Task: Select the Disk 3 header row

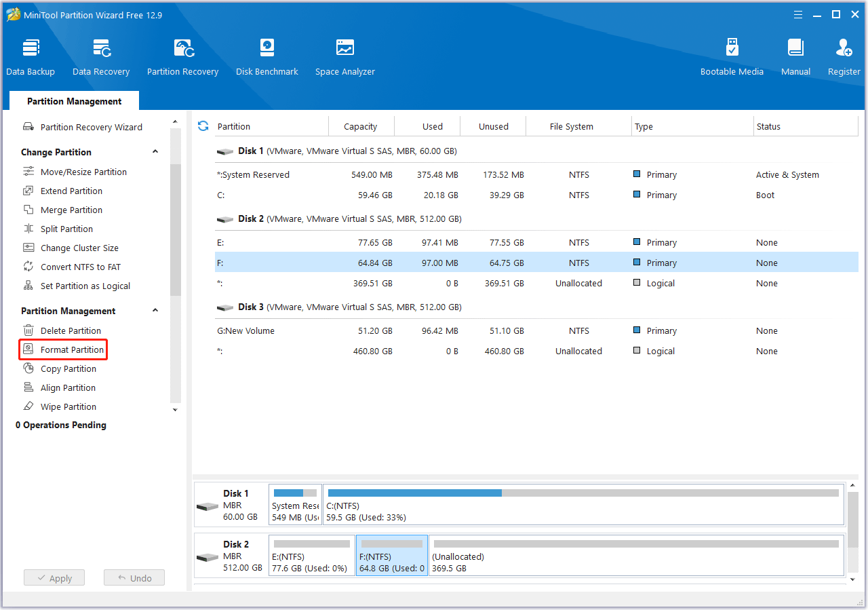Action: [536, 307]
